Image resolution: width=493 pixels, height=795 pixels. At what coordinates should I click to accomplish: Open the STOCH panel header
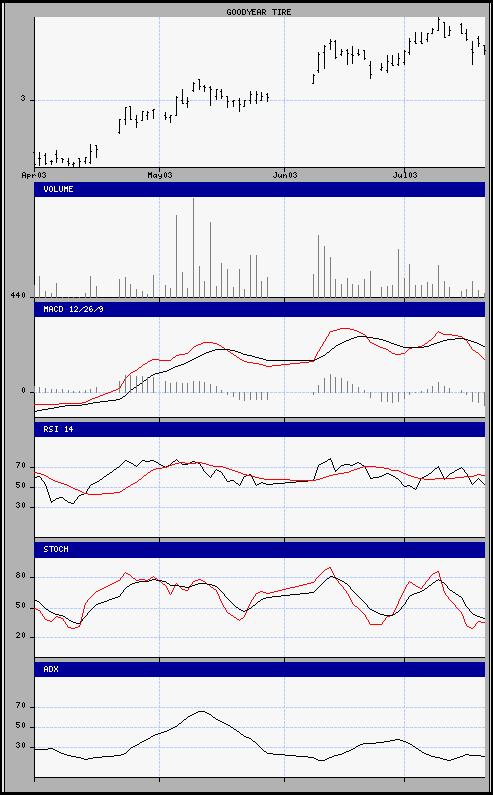260,549
